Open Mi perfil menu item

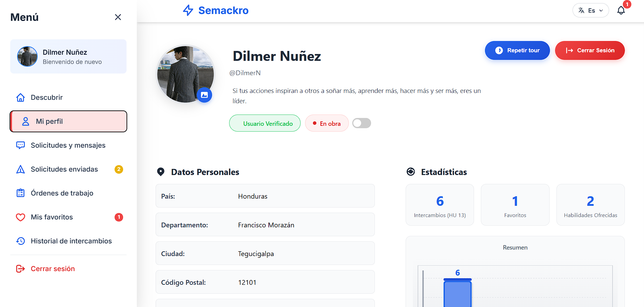pos(68,121)
